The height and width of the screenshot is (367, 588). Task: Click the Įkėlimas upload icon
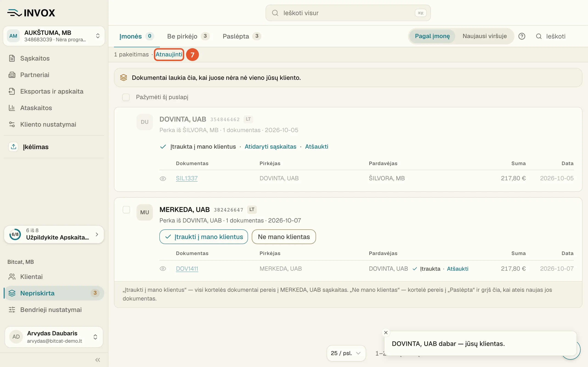click(14, 147)
